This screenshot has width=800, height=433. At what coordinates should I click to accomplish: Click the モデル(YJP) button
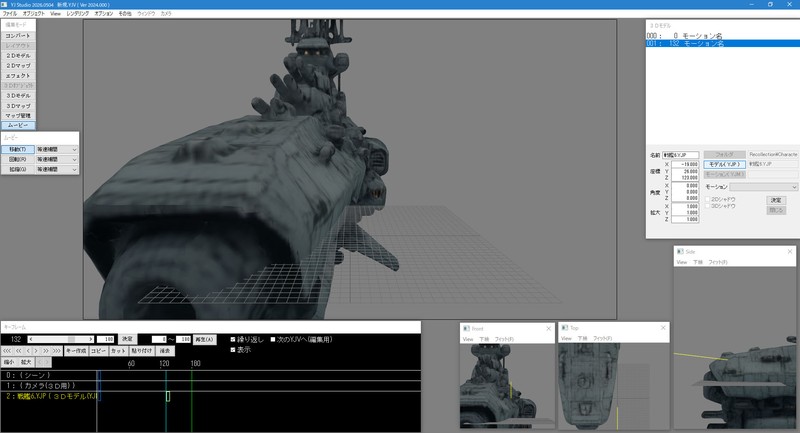tap(724, 164)
